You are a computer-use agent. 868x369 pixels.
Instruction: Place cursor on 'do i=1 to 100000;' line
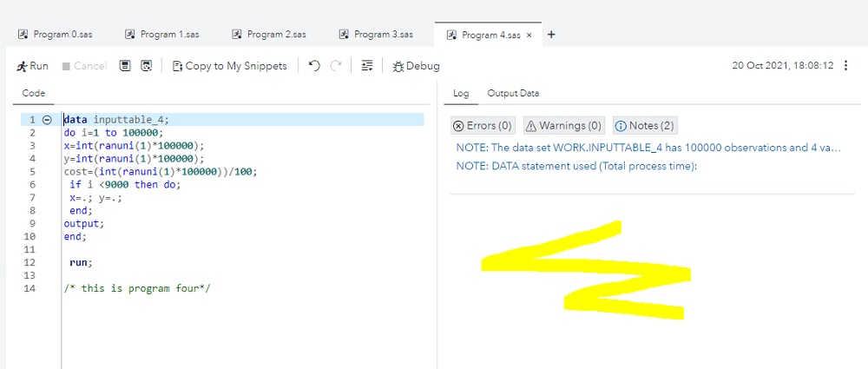tap(114, 133)
